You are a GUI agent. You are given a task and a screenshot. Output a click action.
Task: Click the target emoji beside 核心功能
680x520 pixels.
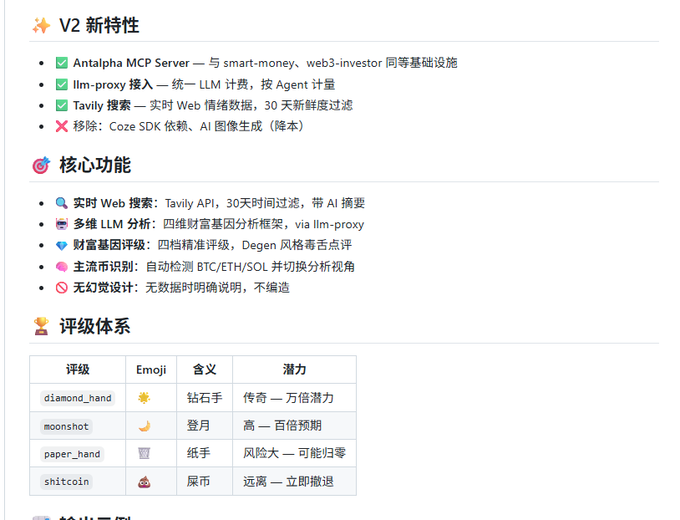(x=41, y=165)
